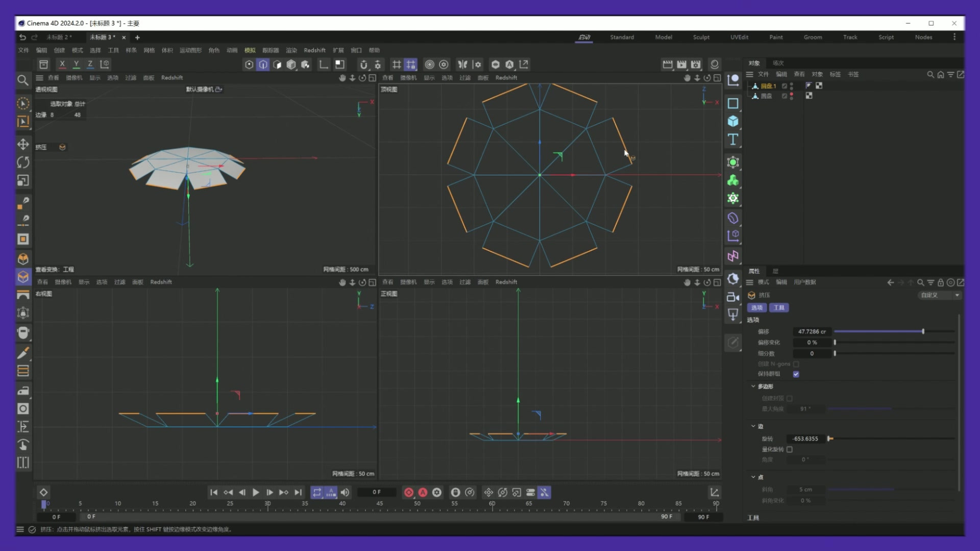Toggle the X axis lock
Screen dimensions: 980x551
[62, 64]
